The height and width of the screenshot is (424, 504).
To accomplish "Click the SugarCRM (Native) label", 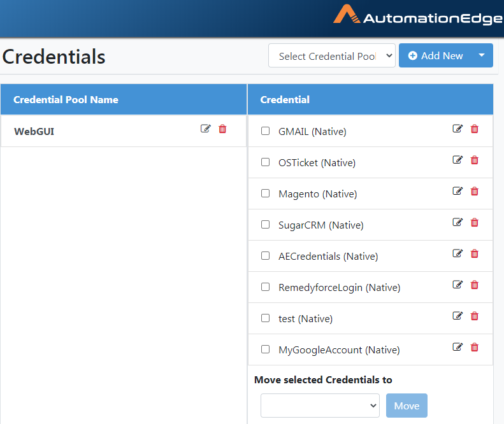I will 320,225.
